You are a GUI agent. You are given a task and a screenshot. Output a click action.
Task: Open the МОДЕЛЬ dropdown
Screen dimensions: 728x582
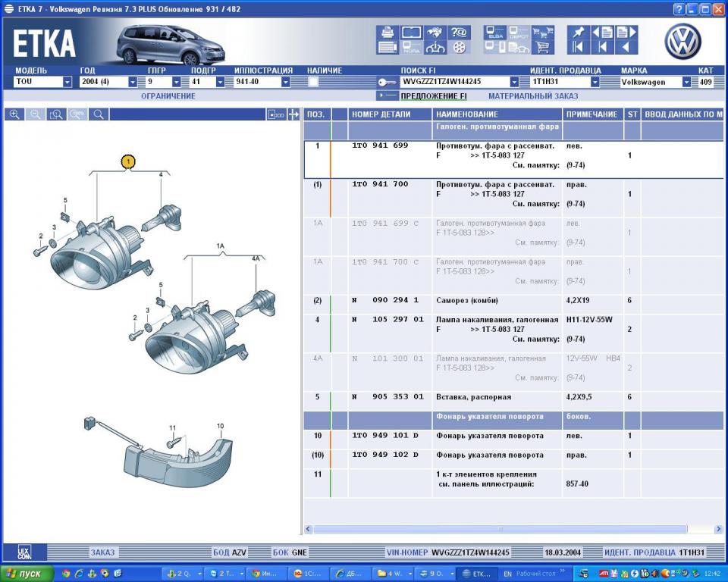pyautogui.click(x=67, y=82)
